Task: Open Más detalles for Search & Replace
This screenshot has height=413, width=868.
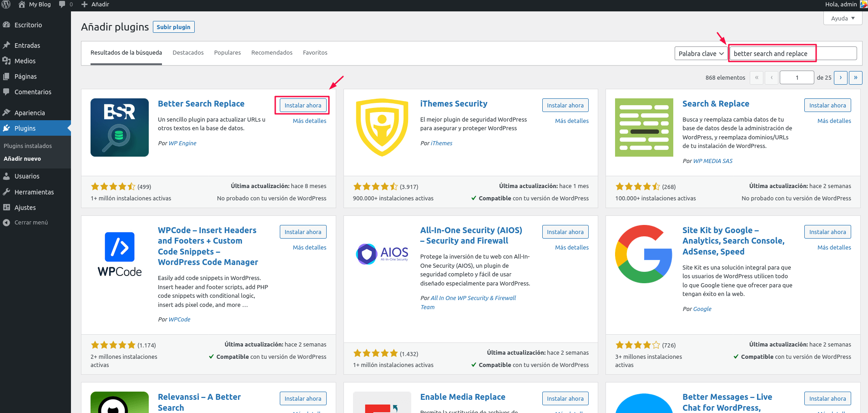Action: pyautogui.click(x=834, y=121)
